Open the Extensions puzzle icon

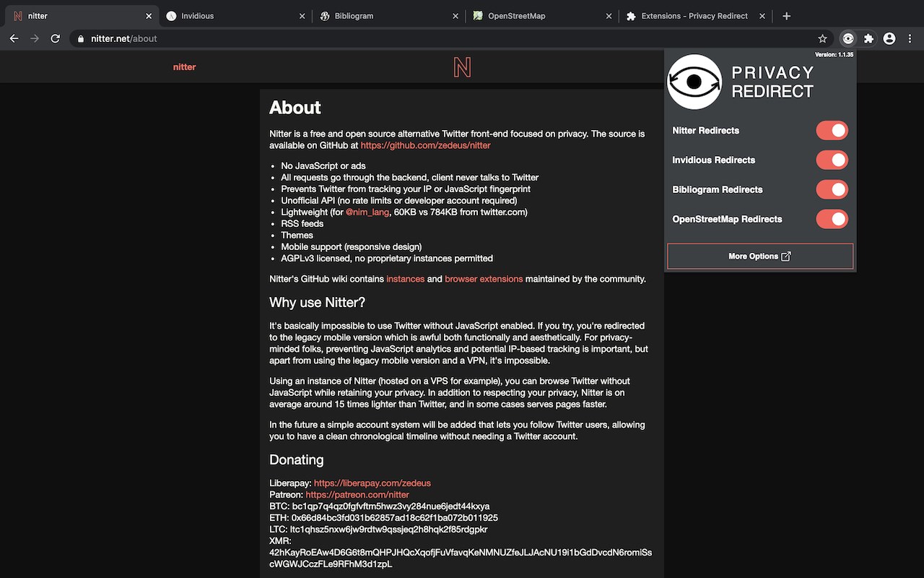point(868,38)
